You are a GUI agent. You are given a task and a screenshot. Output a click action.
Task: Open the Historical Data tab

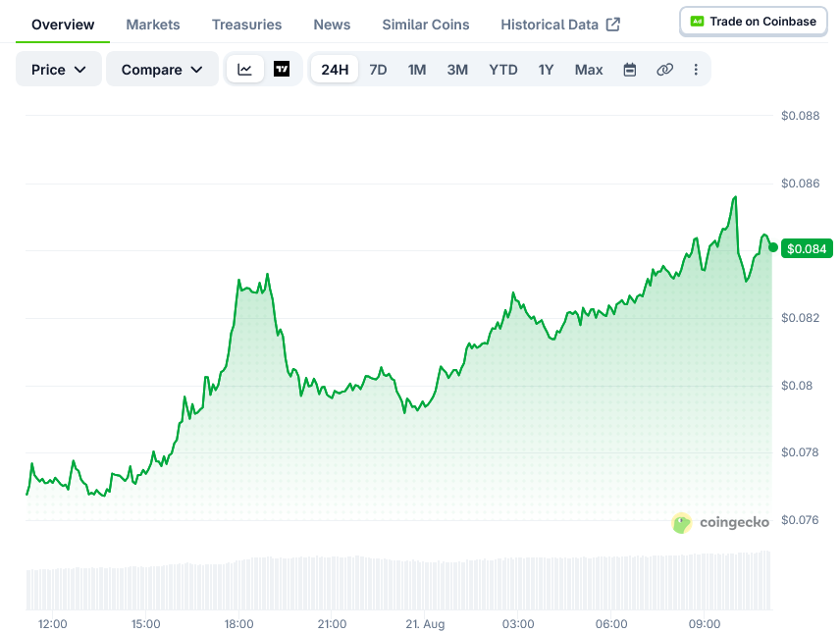point(559,25)
